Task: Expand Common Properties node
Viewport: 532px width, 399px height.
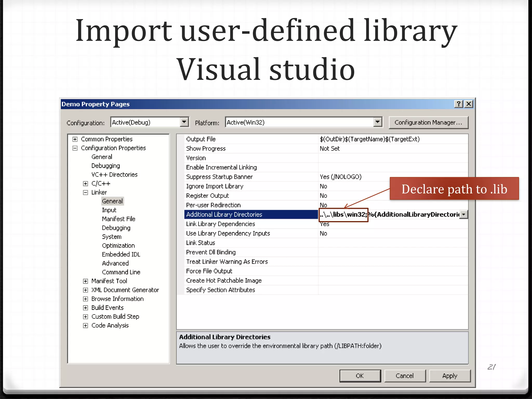Action: [75, 139]
